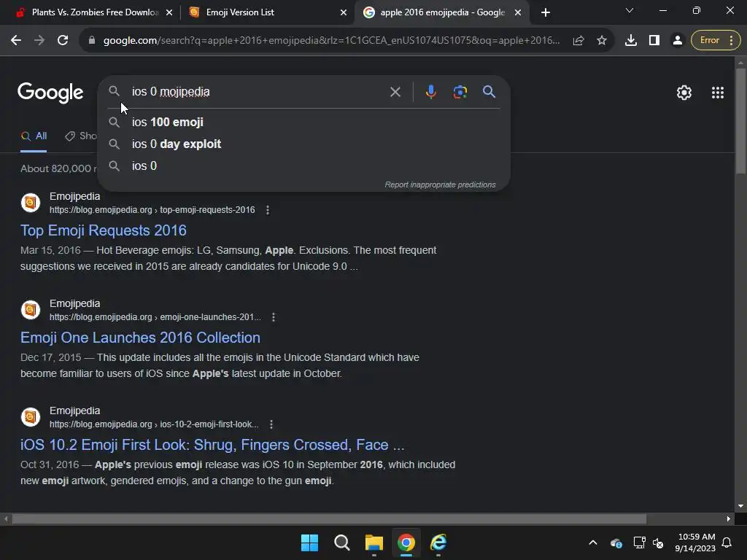Open the tab search dropdown

coord(630,10)
